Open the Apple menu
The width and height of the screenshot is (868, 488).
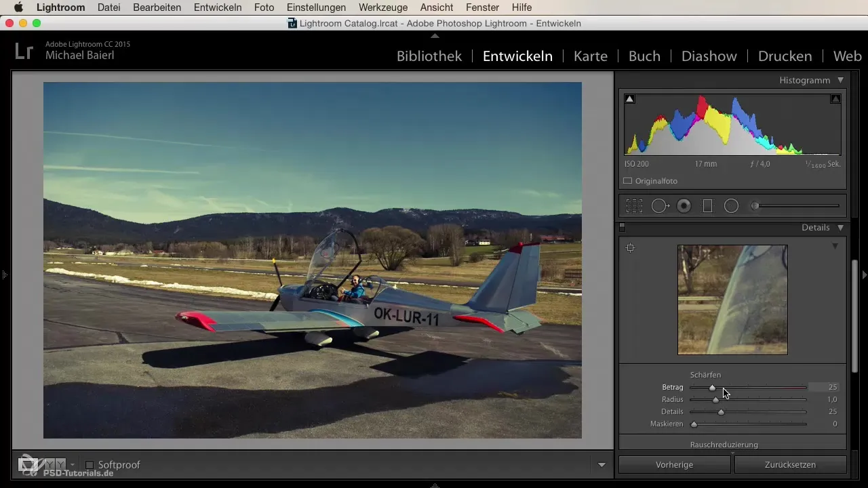click(18, 7)
